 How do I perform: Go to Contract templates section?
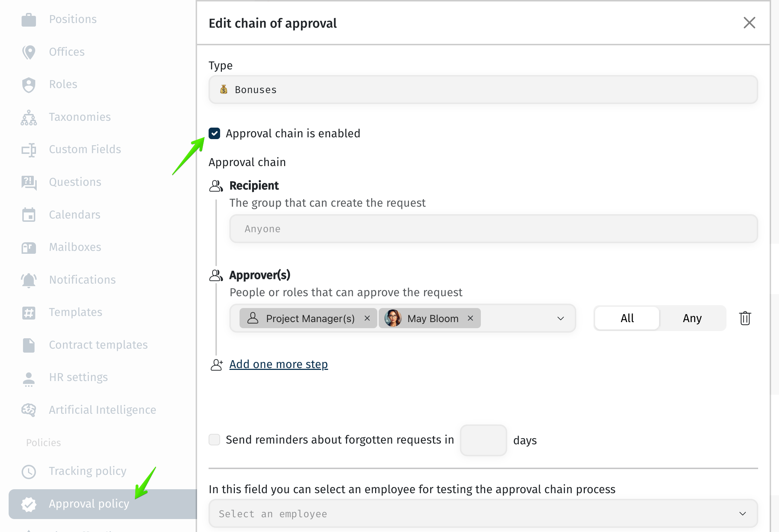click(98, 345)
